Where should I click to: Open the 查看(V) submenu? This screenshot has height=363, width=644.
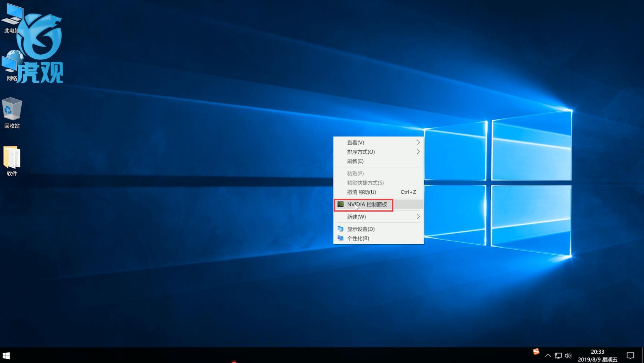click(x=379, y=142)
